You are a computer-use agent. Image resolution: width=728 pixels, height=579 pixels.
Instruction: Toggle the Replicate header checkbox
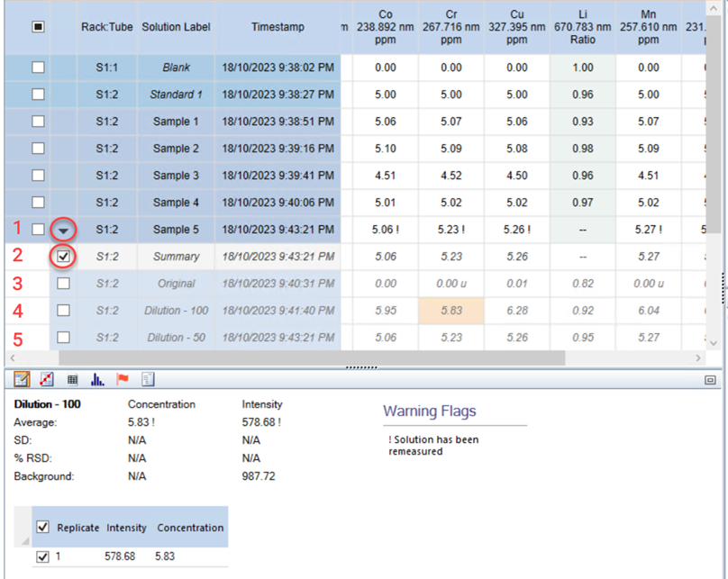click(42, 527)
